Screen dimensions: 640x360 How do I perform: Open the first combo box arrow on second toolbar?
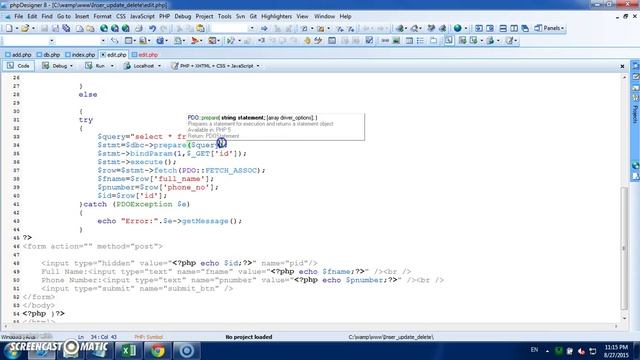point(51,40)
